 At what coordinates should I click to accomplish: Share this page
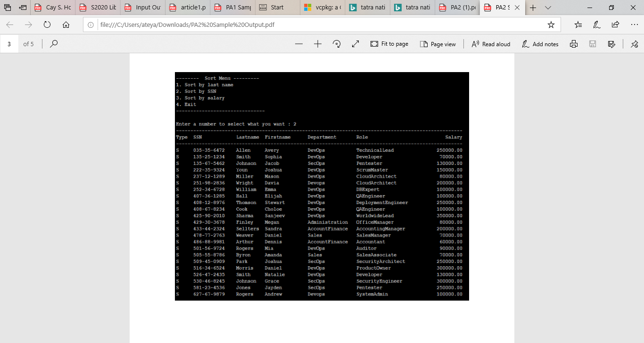pos(615,25)
